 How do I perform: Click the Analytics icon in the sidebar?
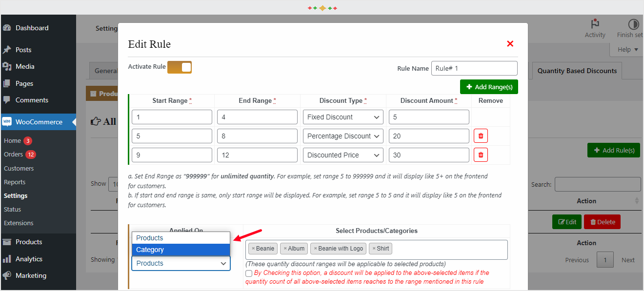[x=8, y=258]
